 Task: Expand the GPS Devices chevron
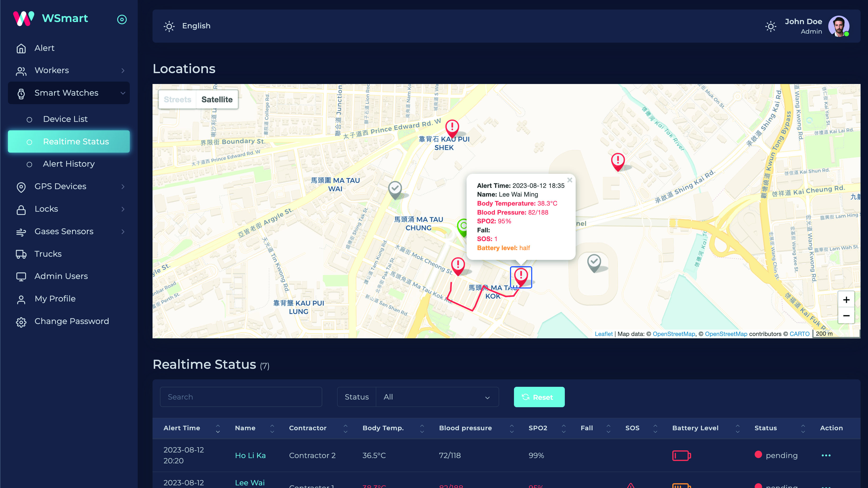coord(123,186)
